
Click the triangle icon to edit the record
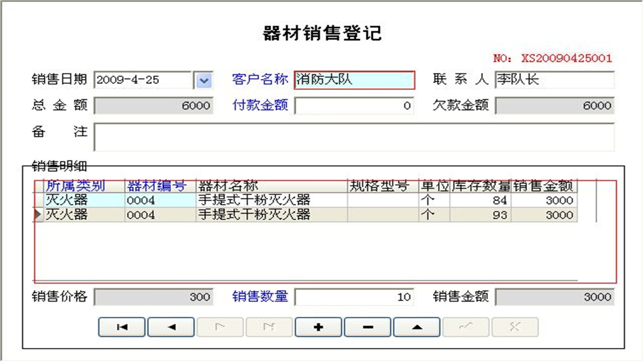417,327
